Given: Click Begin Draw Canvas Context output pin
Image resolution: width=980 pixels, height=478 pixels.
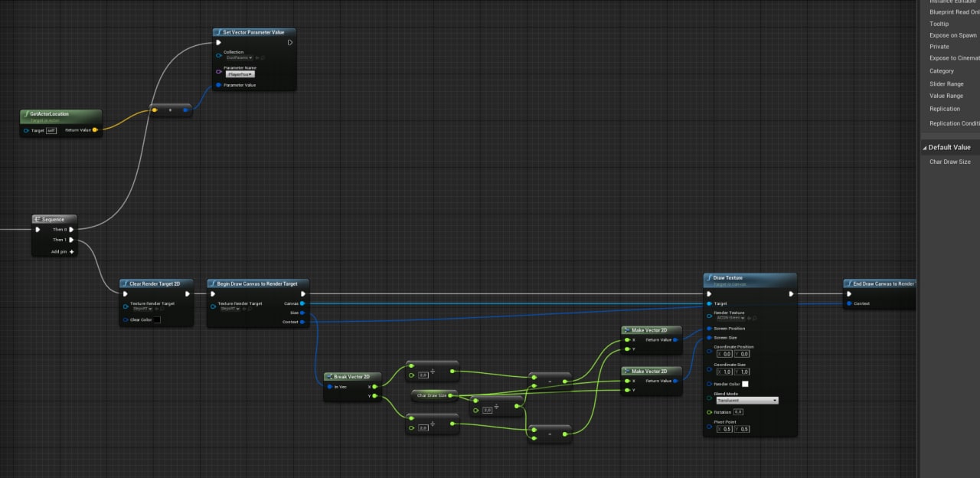Looking at the screenshot, I should [x=302, y=322].
